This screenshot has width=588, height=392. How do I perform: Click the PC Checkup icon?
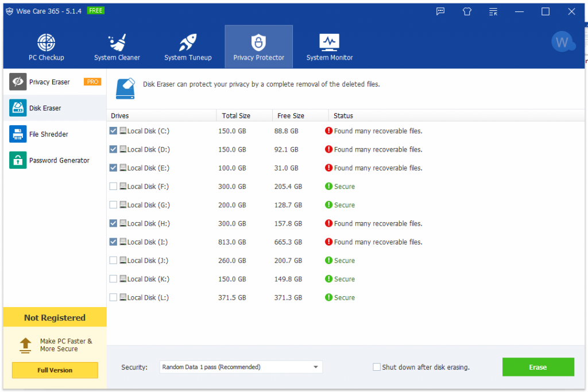(46, 41)
